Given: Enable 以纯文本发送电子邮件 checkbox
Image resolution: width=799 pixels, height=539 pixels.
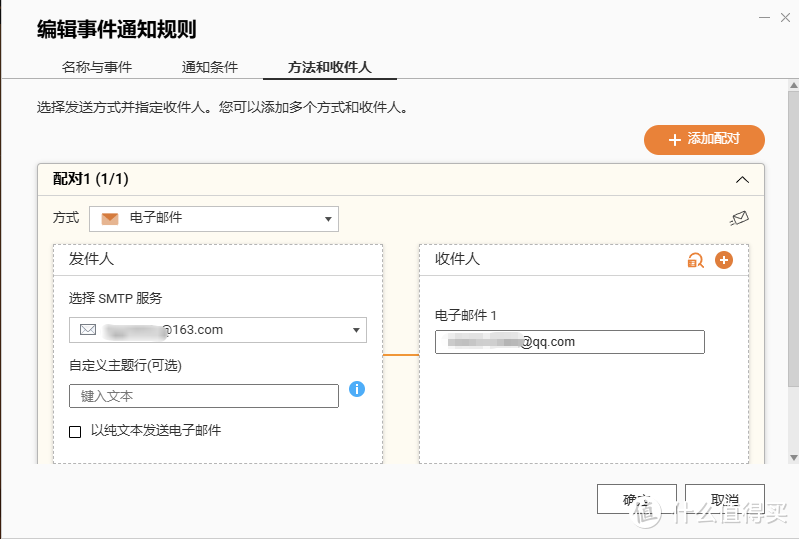Looking at the screenshot, I should (75, 432).
